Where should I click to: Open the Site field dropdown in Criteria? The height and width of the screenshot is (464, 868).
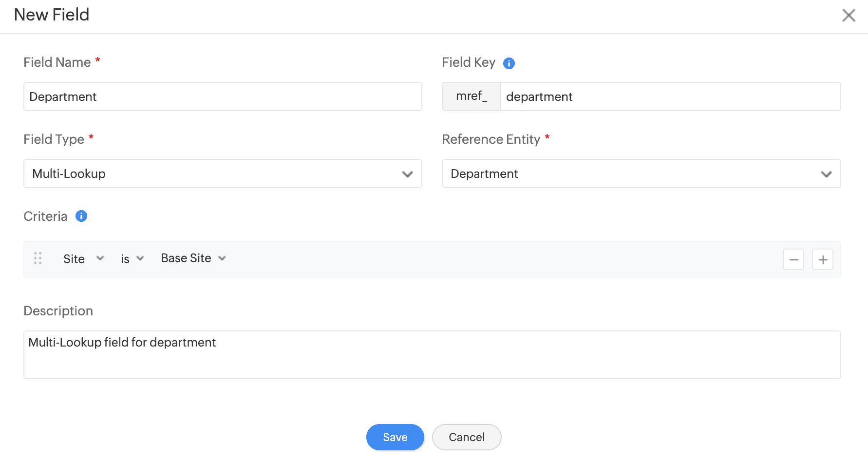(x=100, y=258)
